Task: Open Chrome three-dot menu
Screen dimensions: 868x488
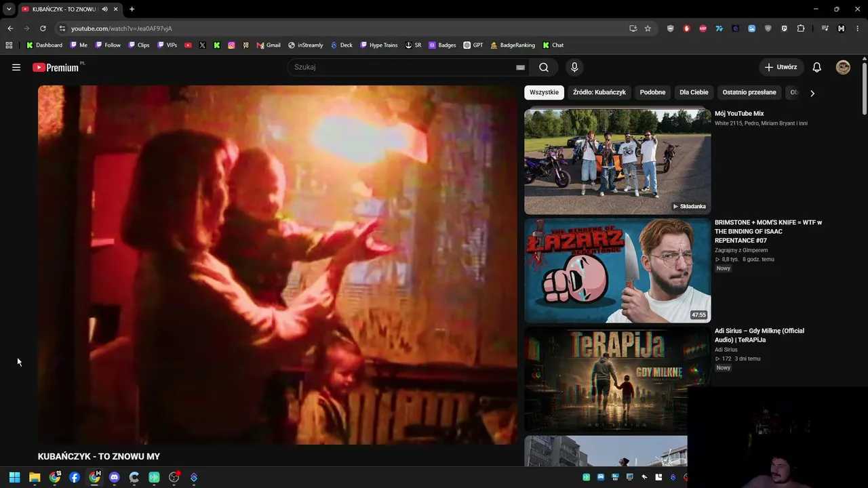Action: click(x=858, y=28)
